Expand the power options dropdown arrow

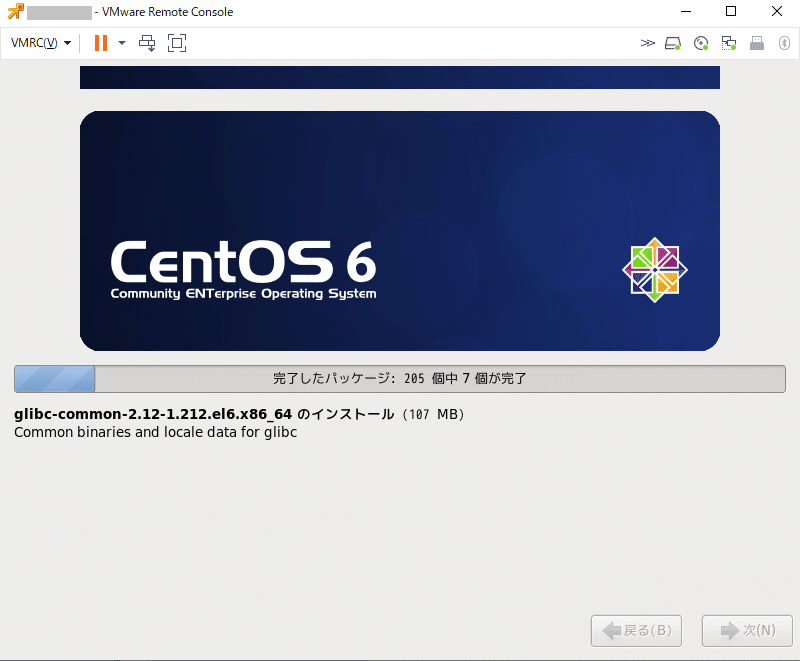122,43
